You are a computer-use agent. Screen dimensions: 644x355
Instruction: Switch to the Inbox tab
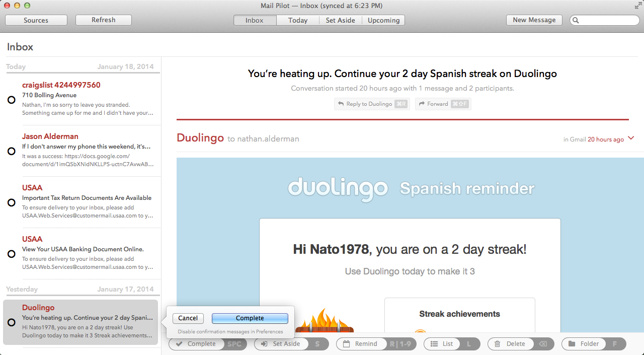tap(255, 20)
